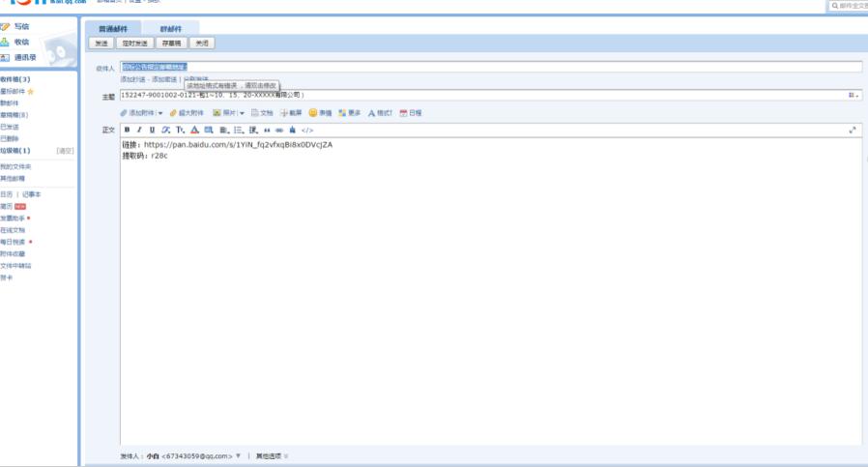The image size is (868, 467).
Task: Open the font size (T) picker
Action: tap(180, 131)
